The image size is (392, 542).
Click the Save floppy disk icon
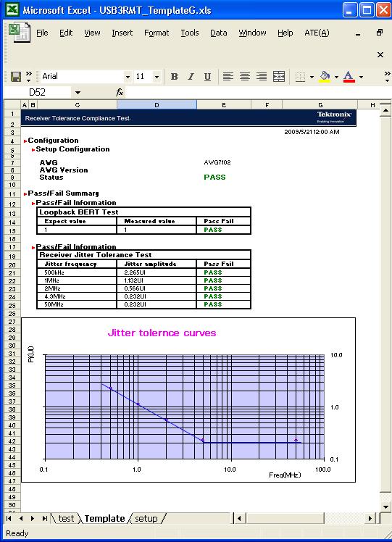tap(16, 76)
